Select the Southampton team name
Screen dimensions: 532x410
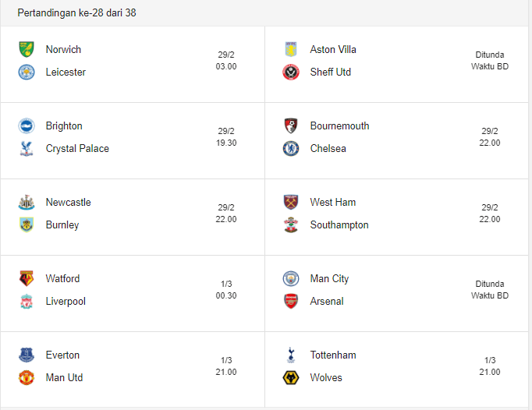[339, 225]
